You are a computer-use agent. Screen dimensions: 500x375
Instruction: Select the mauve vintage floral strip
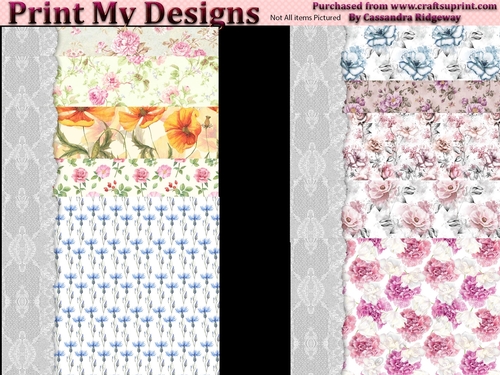pyautogui.click(x=422, y=97)
